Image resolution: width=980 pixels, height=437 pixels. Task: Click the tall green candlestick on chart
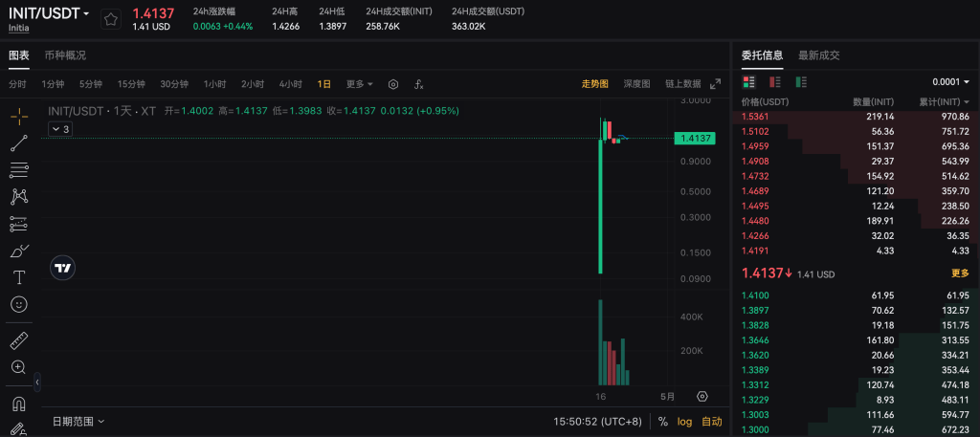[x=601, y=206]
